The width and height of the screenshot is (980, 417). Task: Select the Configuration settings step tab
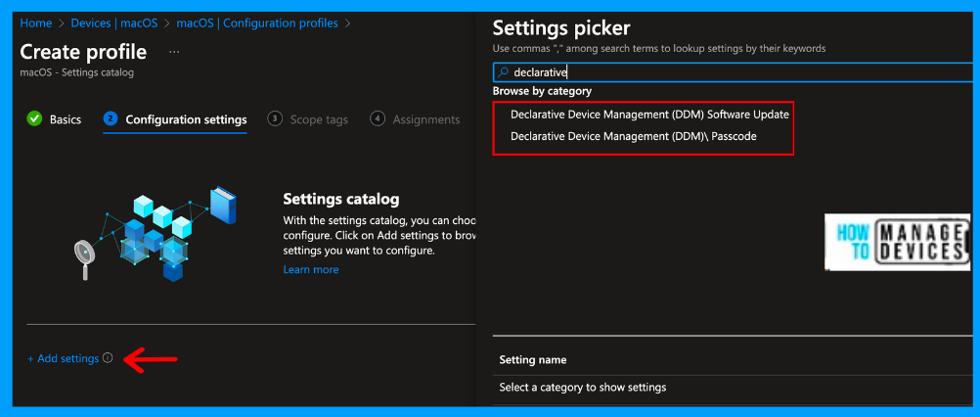(x=175, y=119)
